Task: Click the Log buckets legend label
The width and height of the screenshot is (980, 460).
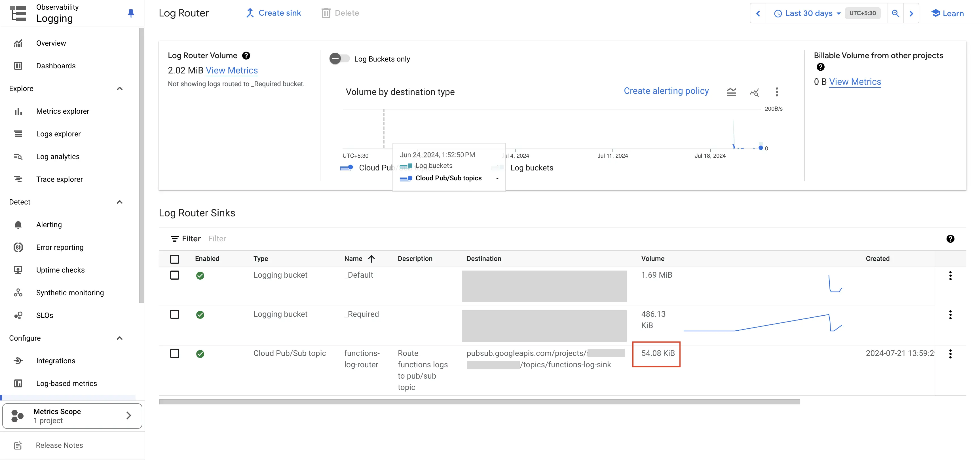Action: [x=531, y=168]
